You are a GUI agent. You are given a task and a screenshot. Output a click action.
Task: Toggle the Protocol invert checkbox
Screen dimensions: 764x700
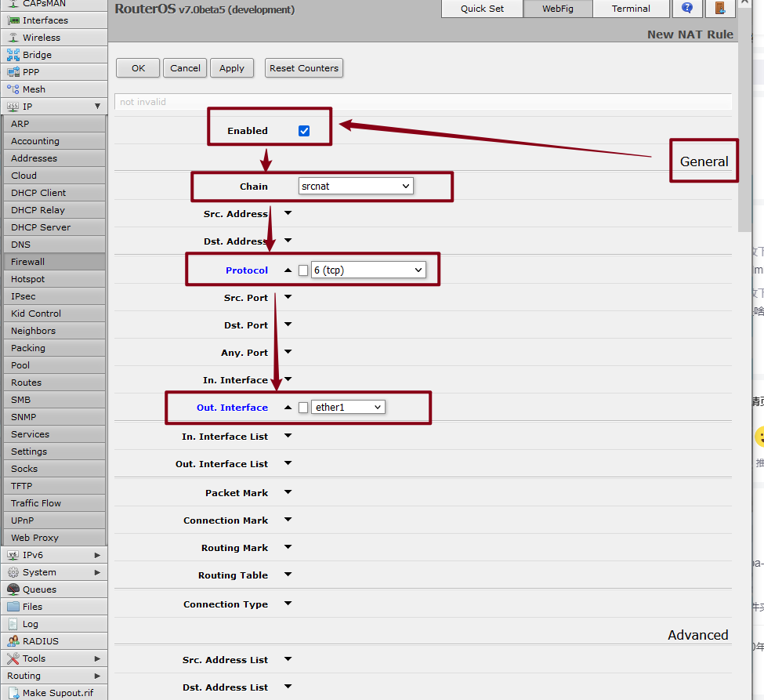303,270
